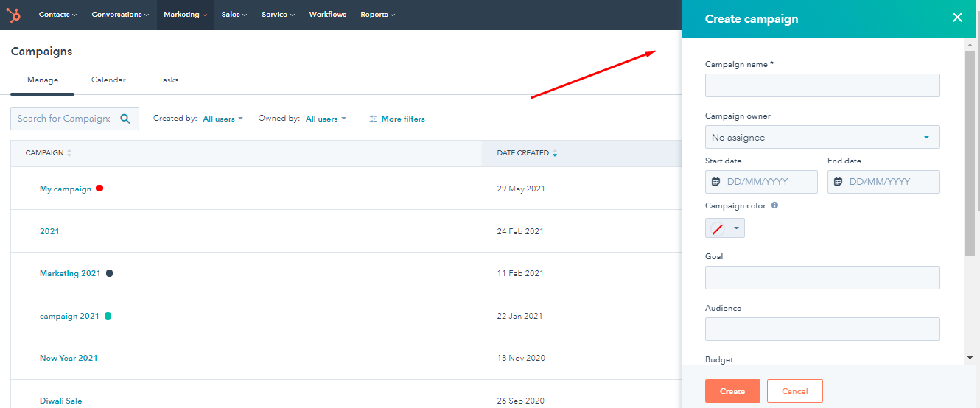The width and height of the screenshot is (980, 408).
Task: Click the Create button
Action: click(x=732, y=391)
